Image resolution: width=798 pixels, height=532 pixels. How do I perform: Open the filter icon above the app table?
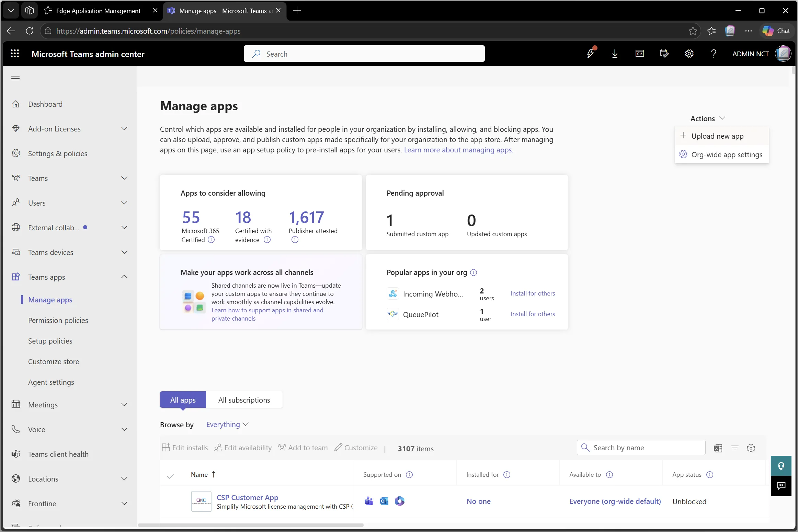[x=734, y=448]
